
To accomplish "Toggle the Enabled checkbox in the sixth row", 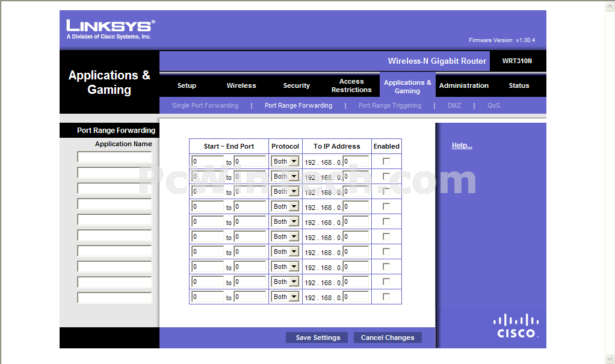I will (x=386, y=236).
